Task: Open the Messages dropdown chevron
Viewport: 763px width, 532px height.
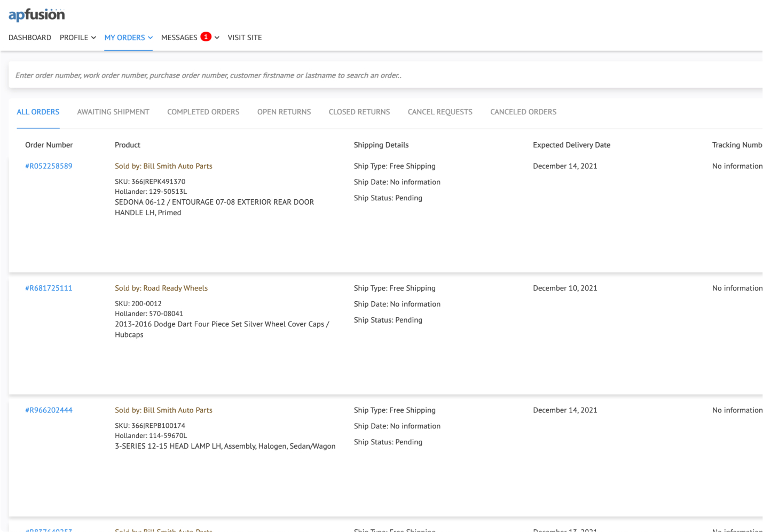Action: click(x=217, y=38)
